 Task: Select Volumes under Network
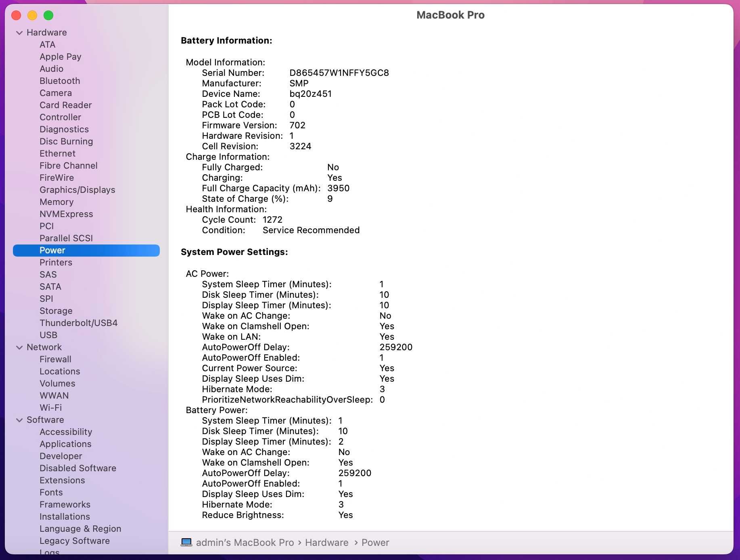57,384
